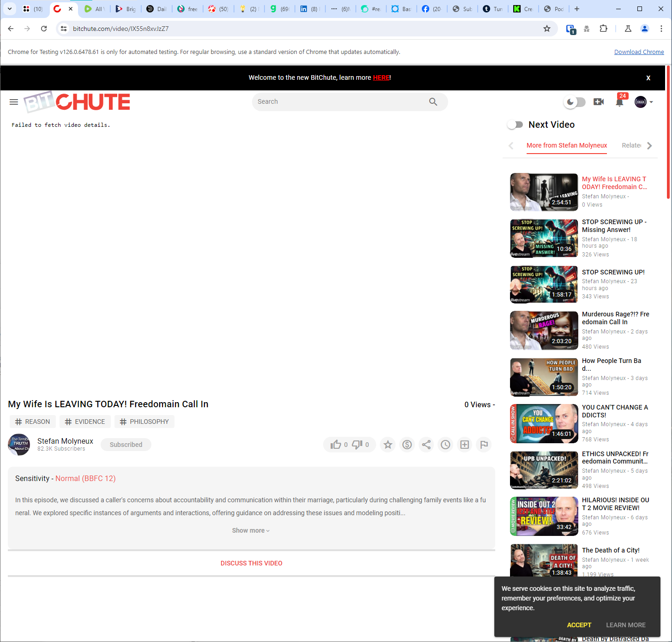
Task: Click the add to playlist plus icon
Action: 465,445
